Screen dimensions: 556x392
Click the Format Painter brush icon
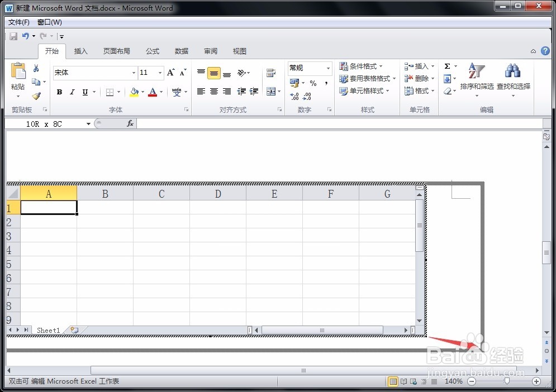click(x=36, y=95)
